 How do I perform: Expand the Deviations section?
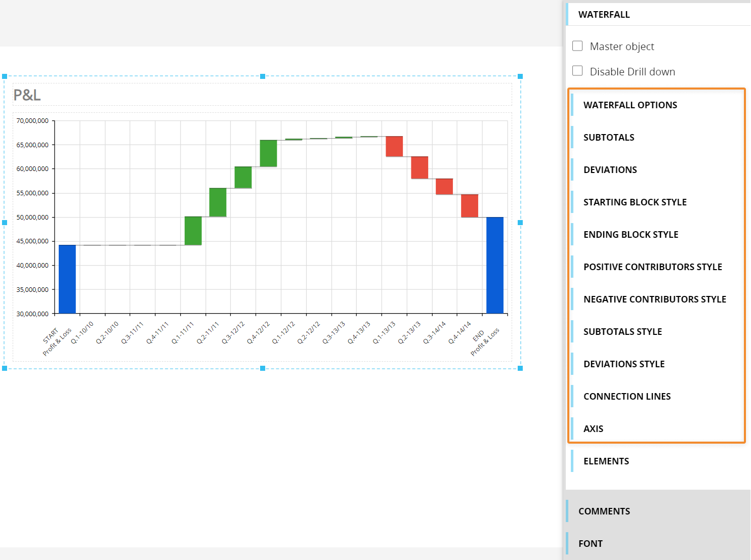click(610, 170)
